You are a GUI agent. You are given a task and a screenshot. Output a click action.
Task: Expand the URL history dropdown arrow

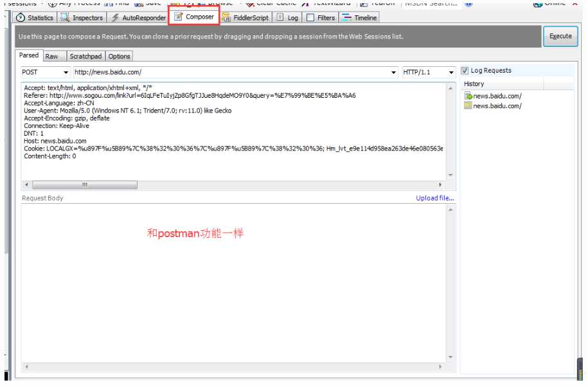point(393,73)
